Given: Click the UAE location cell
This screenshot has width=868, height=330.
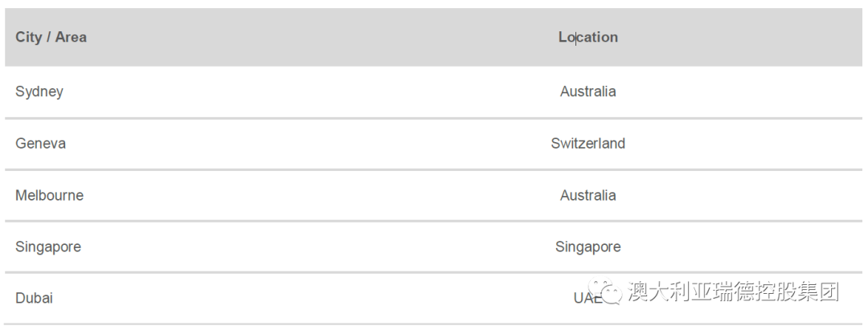Looking at the screenshot, I should (586, 298).
